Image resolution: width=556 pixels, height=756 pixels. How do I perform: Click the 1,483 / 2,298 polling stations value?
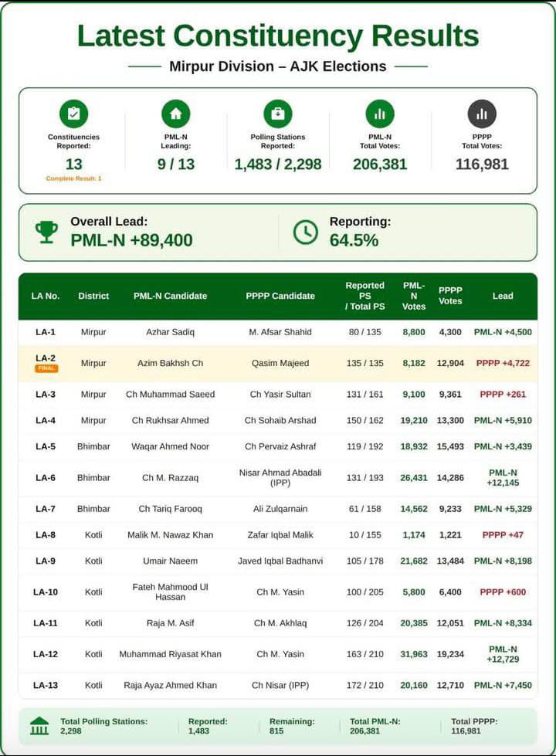(278, 164)
